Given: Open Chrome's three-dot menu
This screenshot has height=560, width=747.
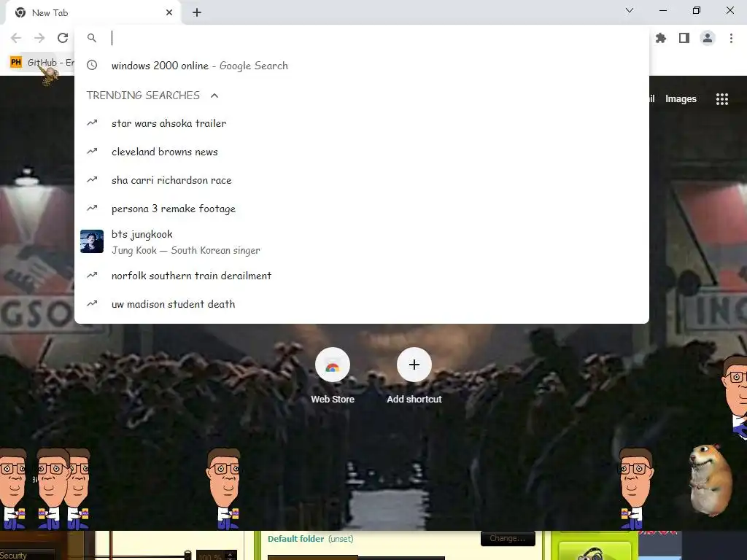Looking at the screenshot, I should pos(731,38).
